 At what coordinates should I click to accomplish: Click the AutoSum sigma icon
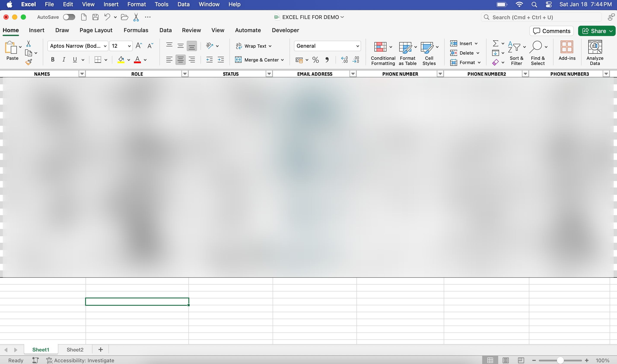[495, 44]
